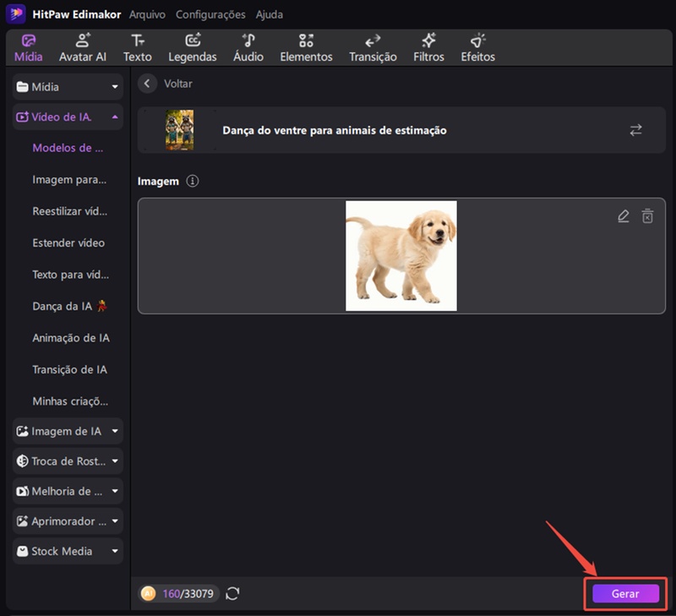Open the Arquivo menu

(147, 14)
